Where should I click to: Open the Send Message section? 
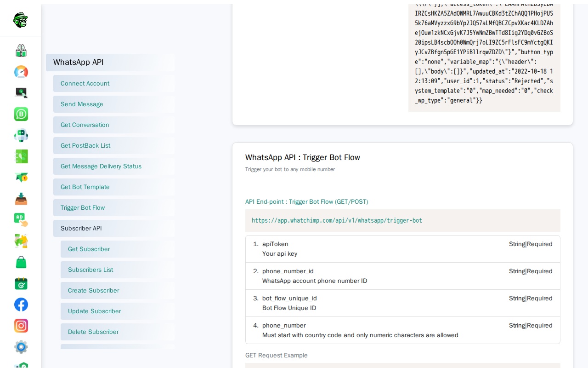(x=114, y=104)
